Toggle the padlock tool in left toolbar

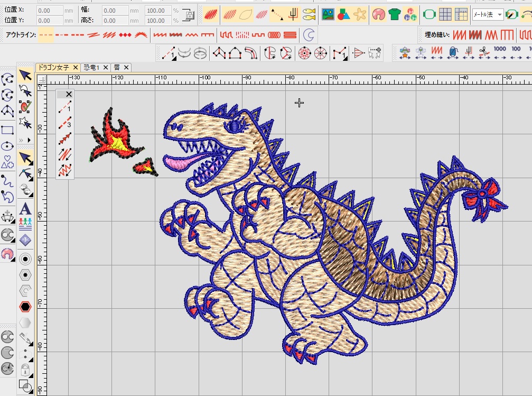tap(25, 370)
